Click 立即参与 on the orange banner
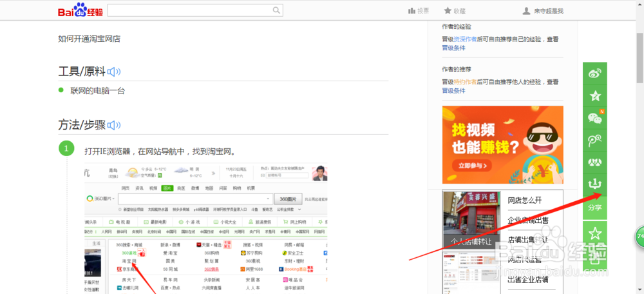 coord(472,166)
